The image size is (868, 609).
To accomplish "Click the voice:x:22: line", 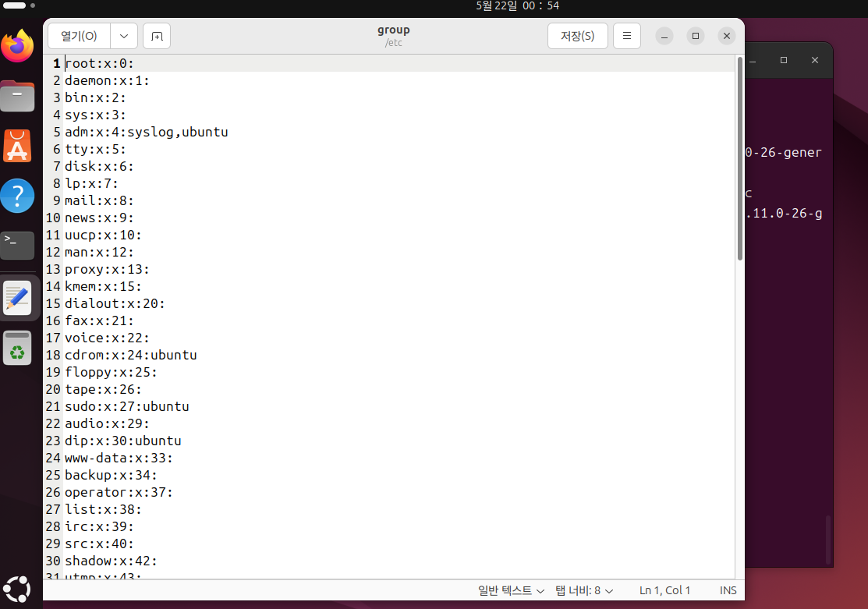I will click(x=107, y=338).
